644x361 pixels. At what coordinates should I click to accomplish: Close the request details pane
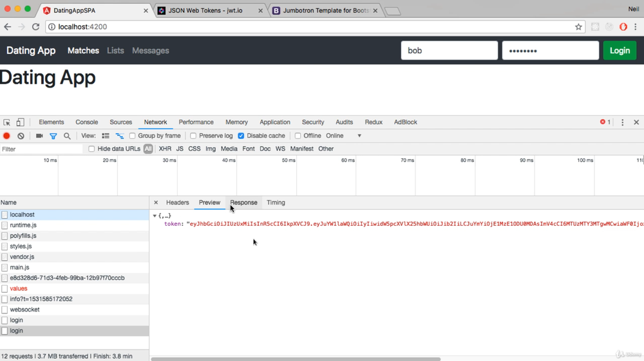(156, 202)
